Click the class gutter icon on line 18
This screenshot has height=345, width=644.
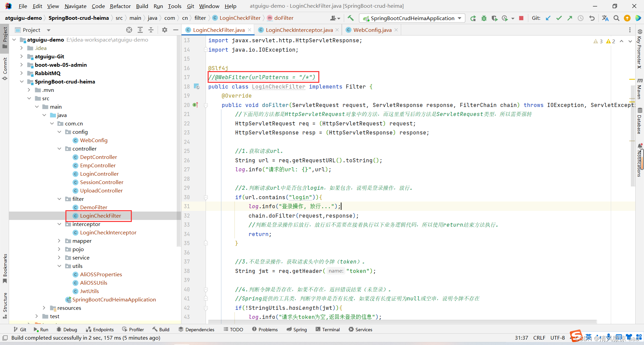[197, 87]
